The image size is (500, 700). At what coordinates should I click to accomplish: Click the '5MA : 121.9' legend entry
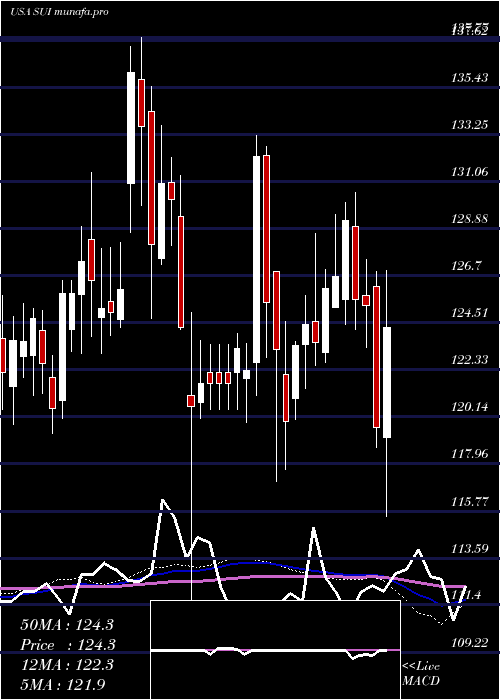click(63, 685)
